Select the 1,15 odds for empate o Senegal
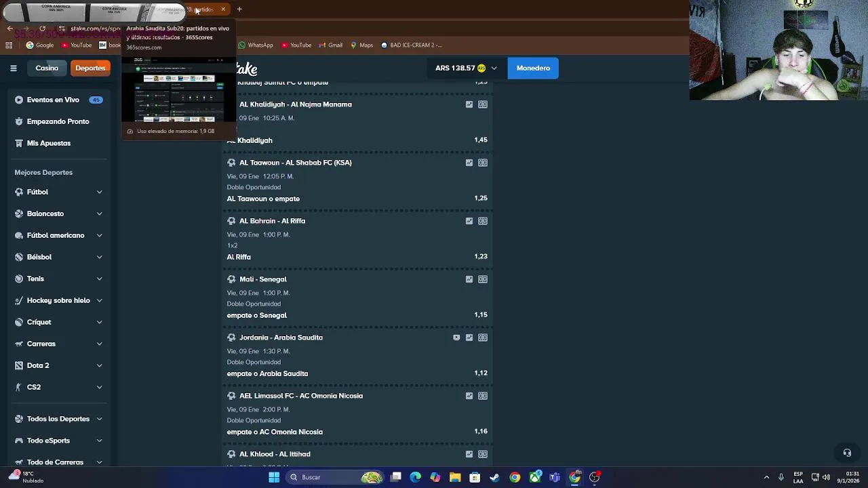Screen dimensions: 868x488 [x=481, y=314]
